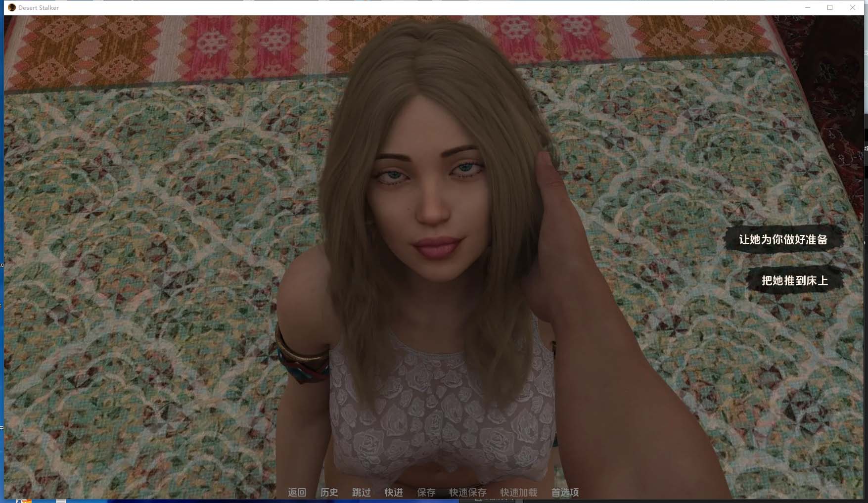
Task: Toggle 快进 auto-forward mode
Action: click(393, 493)
